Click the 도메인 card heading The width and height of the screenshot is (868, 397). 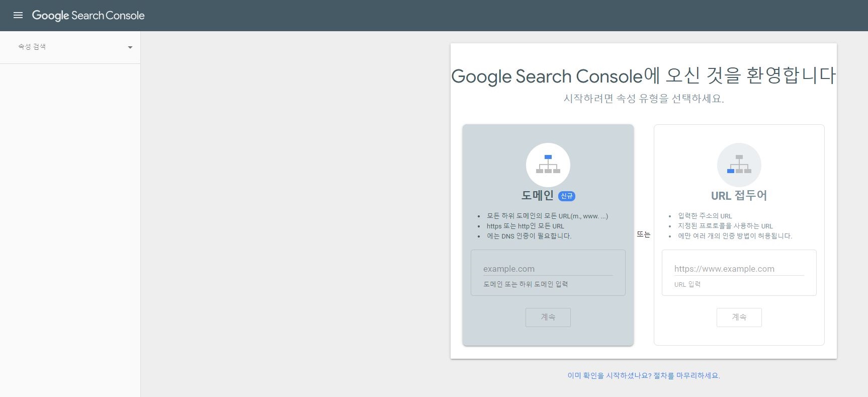(538, 195)
